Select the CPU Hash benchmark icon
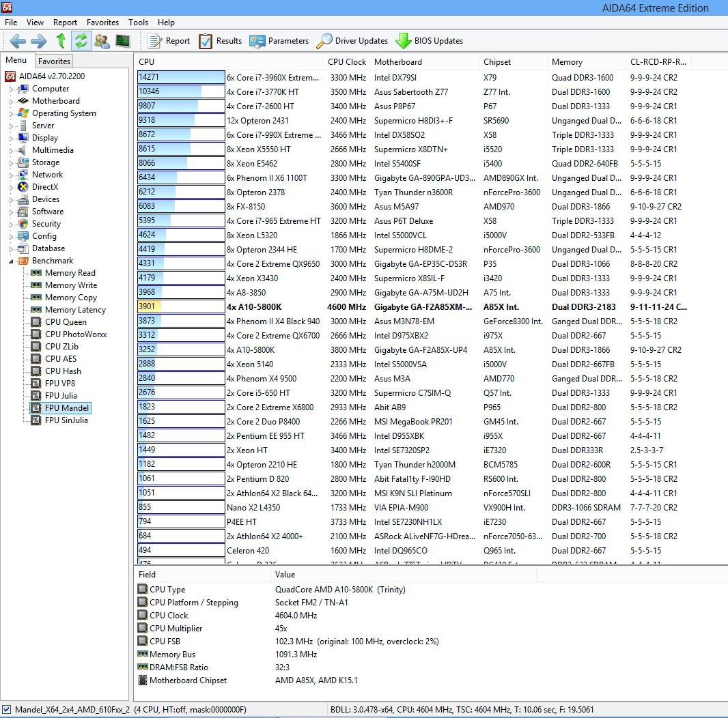Viewport: 728px width, 718px height. (x=36, y=371)
